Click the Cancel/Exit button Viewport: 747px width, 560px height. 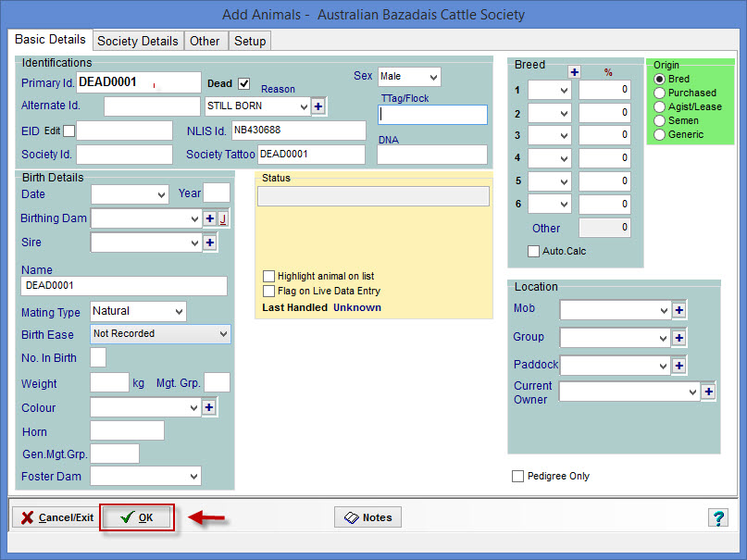pos(56,517)
